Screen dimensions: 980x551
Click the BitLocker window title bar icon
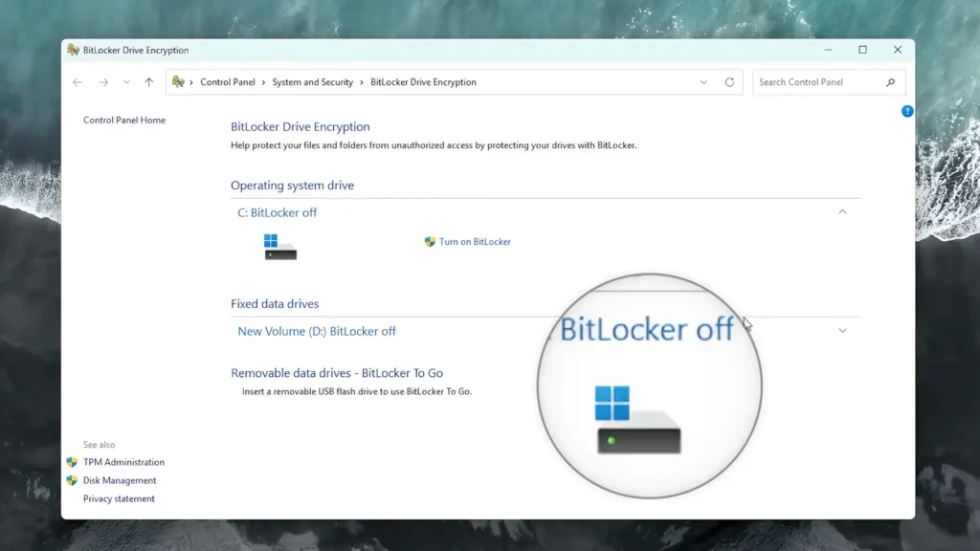[73, 50]
